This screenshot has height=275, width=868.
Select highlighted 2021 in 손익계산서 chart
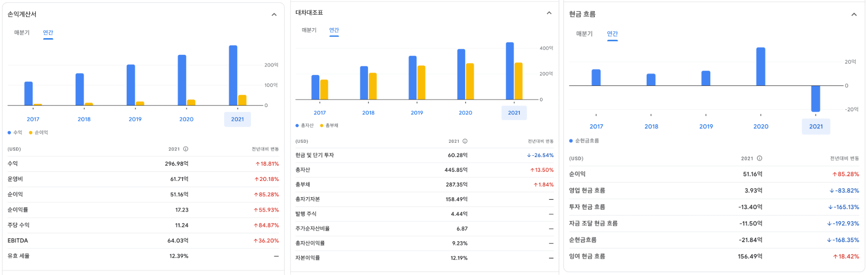pos(238,119)
